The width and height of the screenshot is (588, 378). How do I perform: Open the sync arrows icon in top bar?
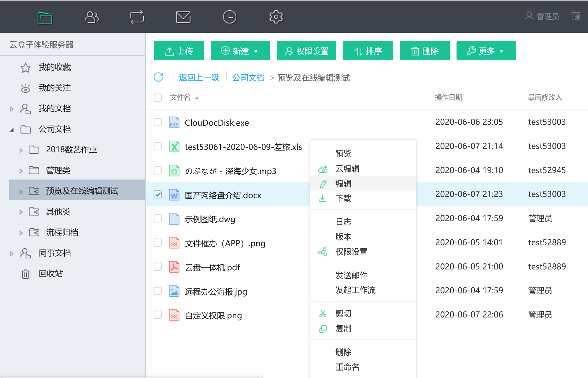pos(137,17)
